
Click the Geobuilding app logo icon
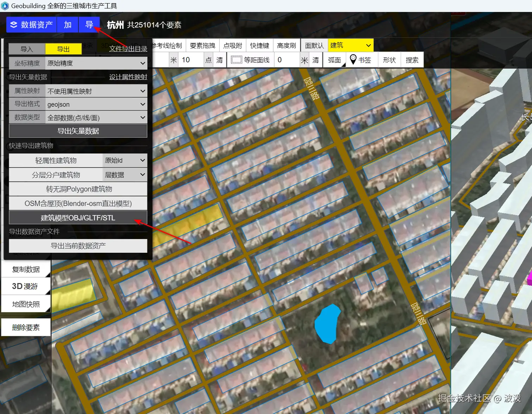tap(5, 6)
